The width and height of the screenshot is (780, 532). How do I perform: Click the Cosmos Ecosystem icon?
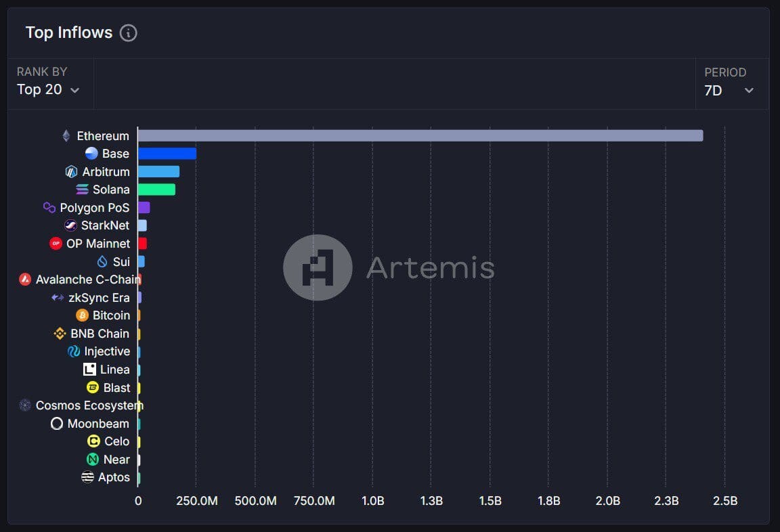coord(25,405)
